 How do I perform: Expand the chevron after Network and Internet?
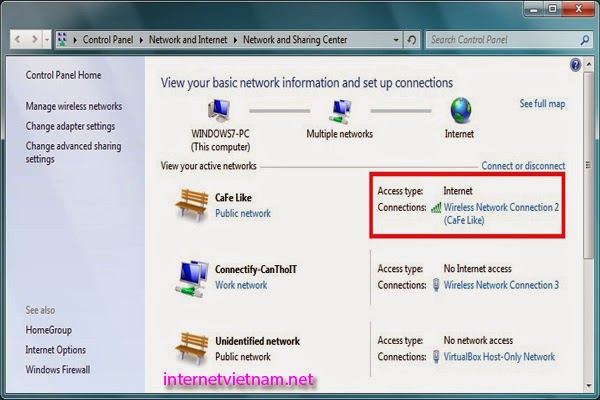[235, 40]
